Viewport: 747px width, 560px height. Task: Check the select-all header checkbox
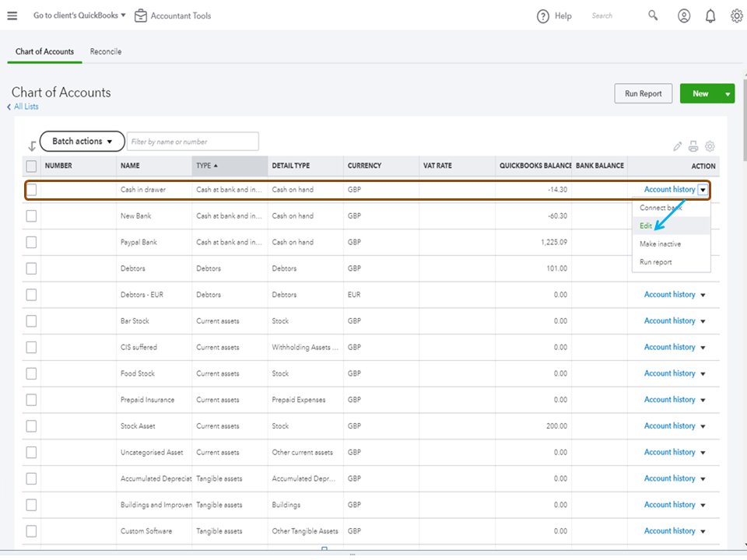[x=31, y=166]
